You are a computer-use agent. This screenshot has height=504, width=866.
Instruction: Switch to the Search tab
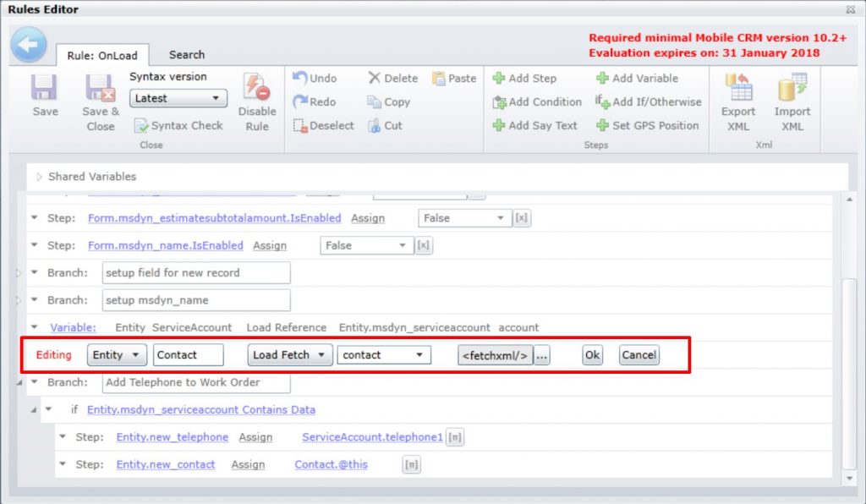point(186,54)
